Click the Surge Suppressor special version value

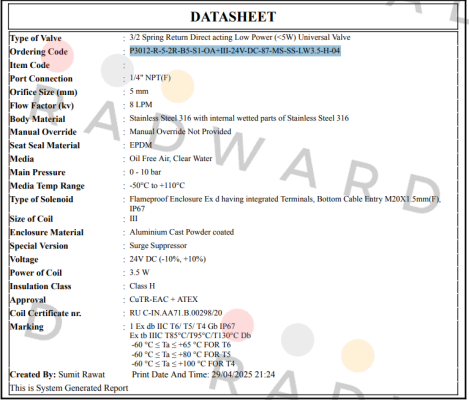click(158, 246)
